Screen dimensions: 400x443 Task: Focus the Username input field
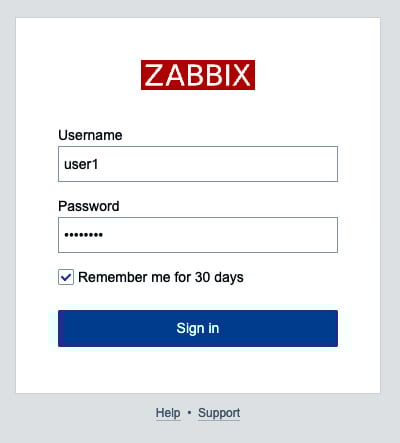pyautogui.click(x=198, y=164)
